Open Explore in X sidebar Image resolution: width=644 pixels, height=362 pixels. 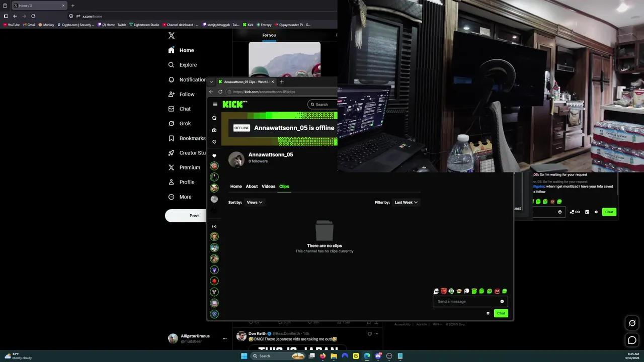[183, 65]
